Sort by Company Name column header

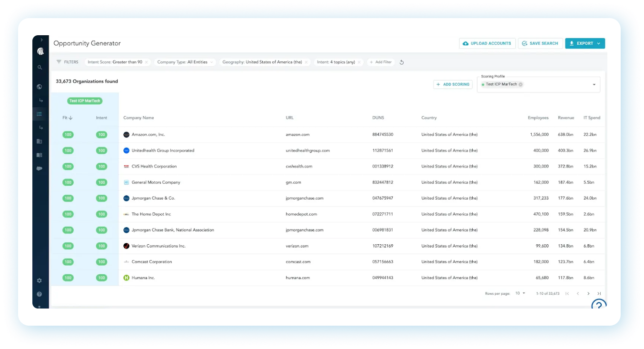pos(139,118)
